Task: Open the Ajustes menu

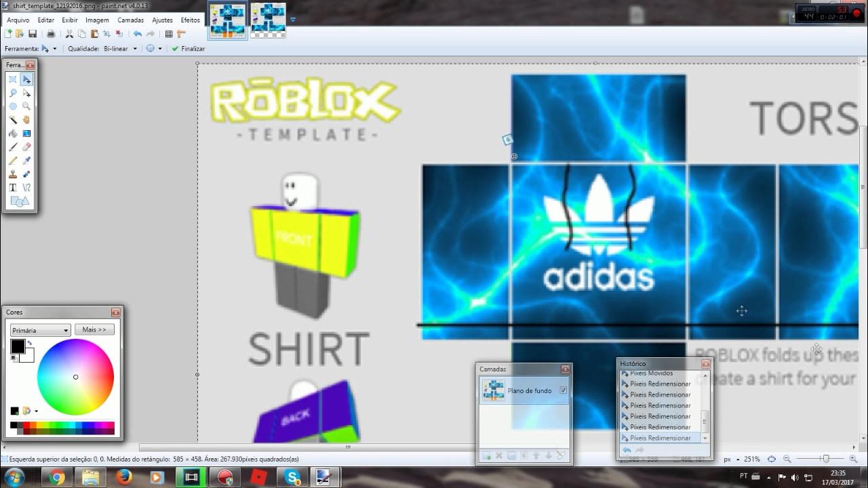Action: [x=162, y=20]
